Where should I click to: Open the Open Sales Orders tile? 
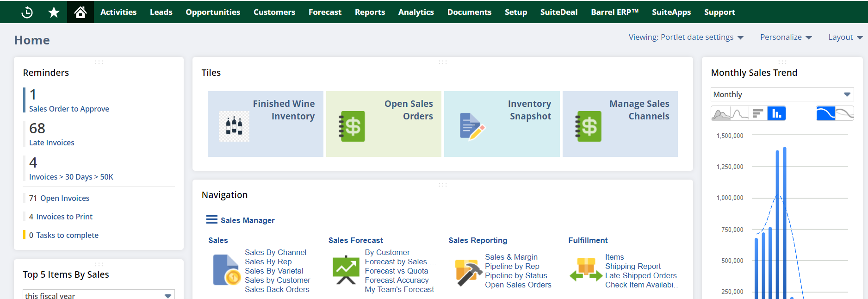pyautogui.click(x=384, y=124)
